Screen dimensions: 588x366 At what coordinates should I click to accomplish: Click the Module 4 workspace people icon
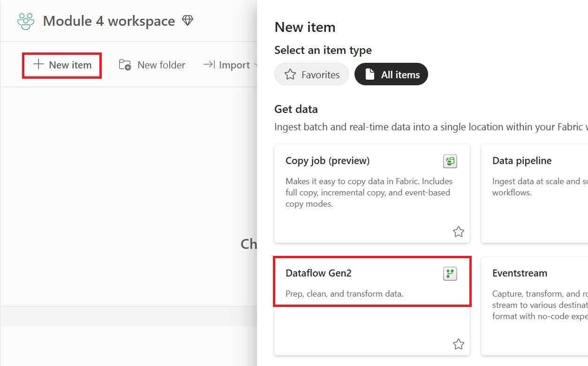[x=26, y=21]
